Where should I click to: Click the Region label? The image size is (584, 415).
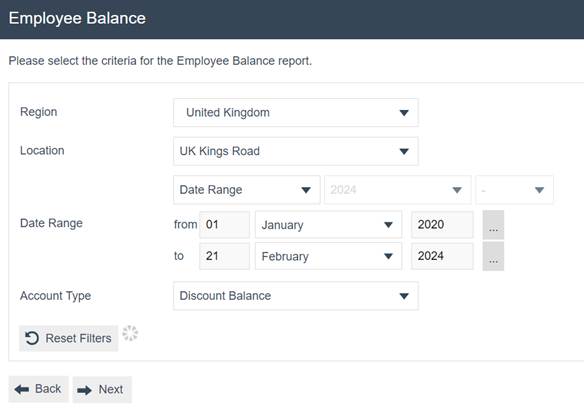click(39, 112)
